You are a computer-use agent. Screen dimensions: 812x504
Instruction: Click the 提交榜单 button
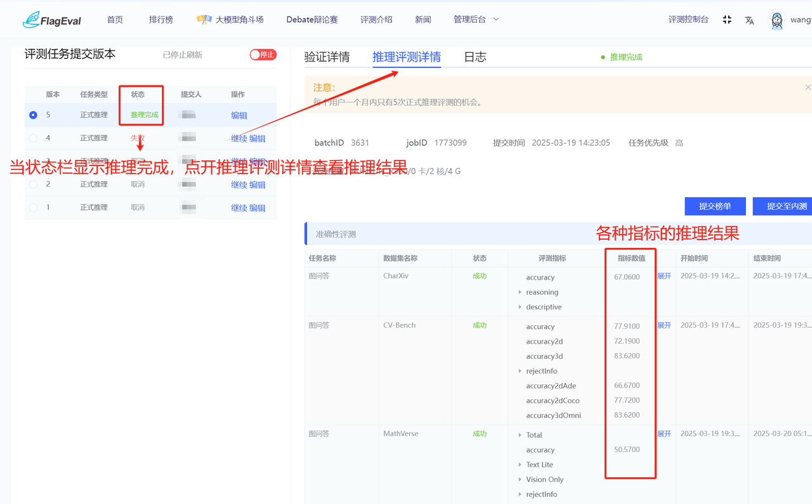coord(715,206)
